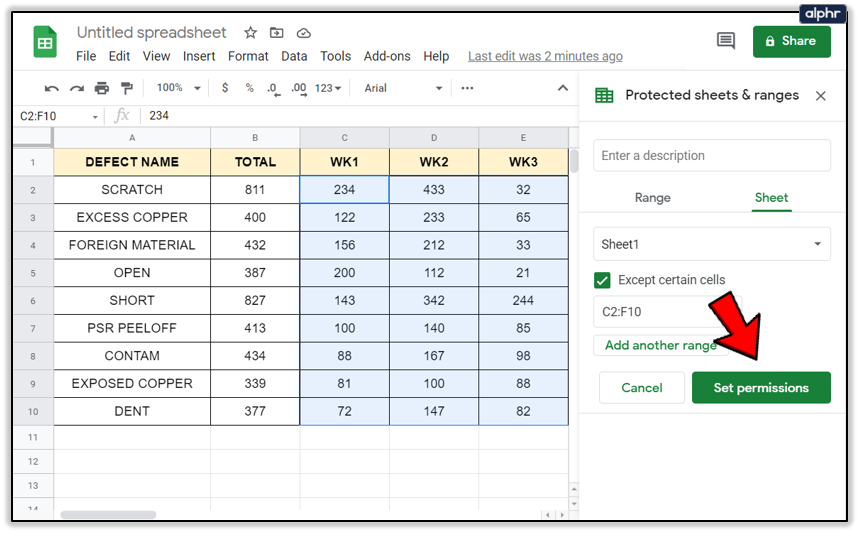Star the Untitled spreadsheet
Viewport: 859px width, 533px height.
(250, 33)
